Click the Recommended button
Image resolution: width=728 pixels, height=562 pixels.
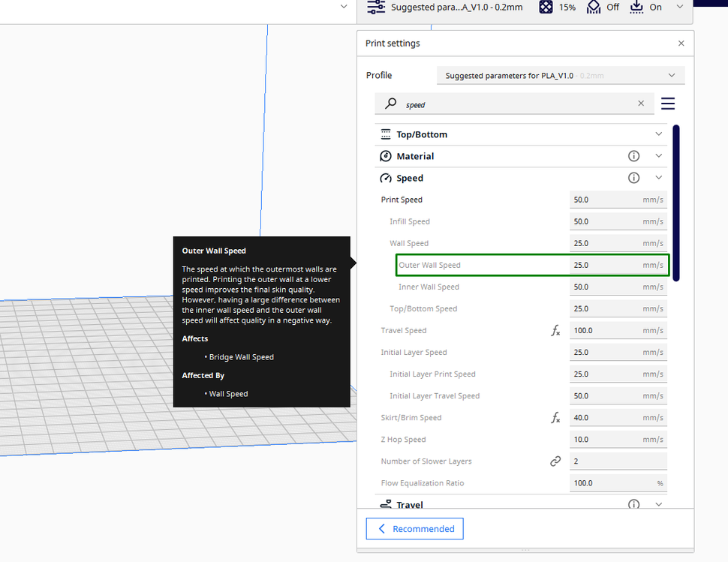414,528
